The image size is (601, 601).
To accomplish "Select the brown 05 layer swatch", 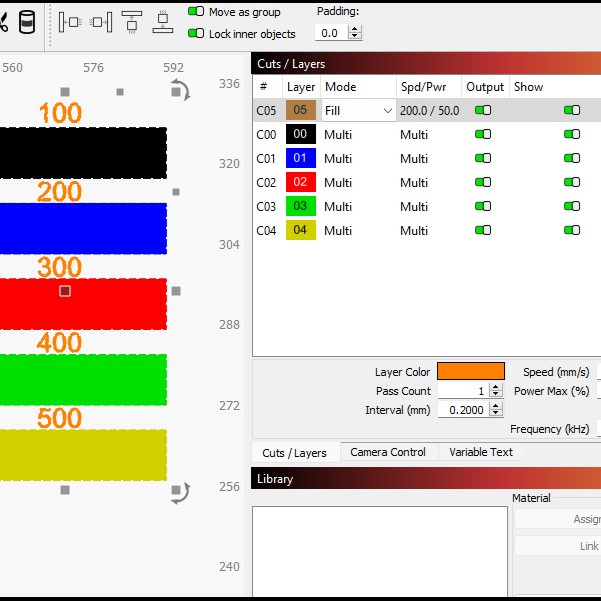I will [x=301, y=110].
